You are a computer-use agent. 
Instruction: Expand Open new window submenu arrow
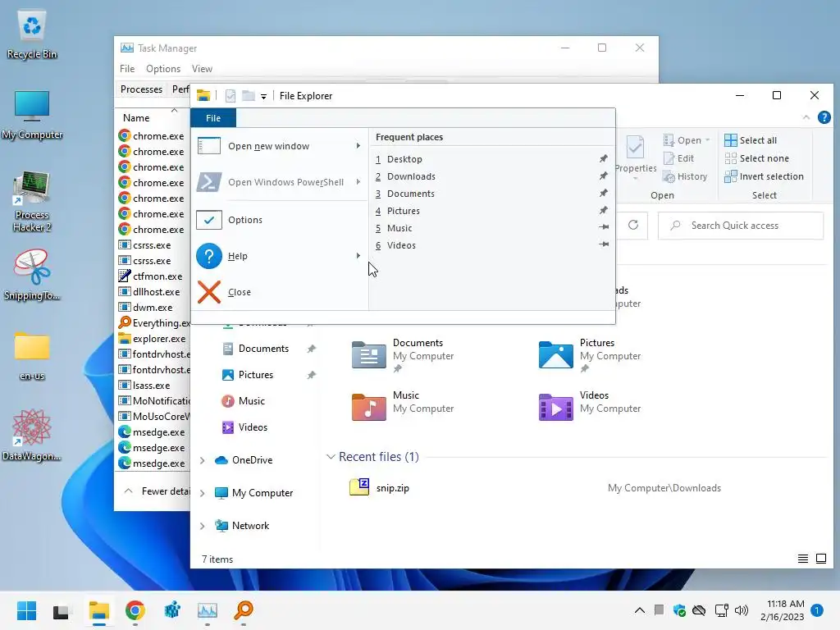358,146
